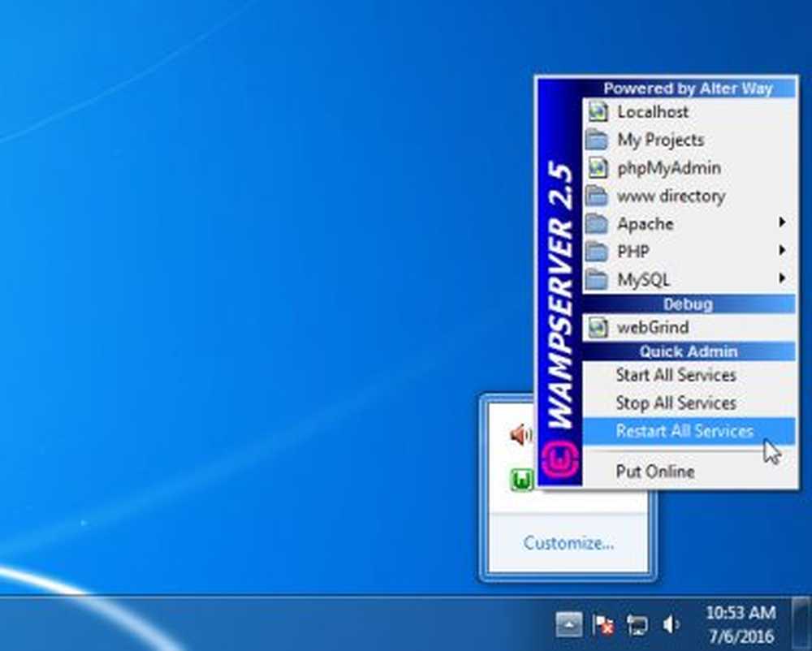Open the www directory entry

[x=689, y=196]
